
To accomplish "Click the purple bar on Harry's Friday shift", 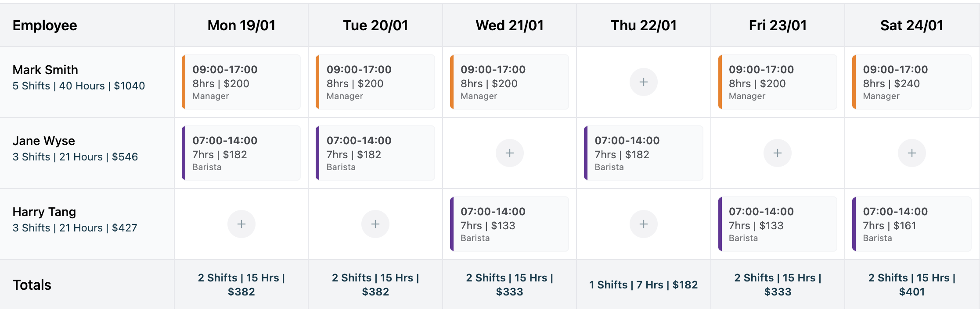I will (721, 224).
